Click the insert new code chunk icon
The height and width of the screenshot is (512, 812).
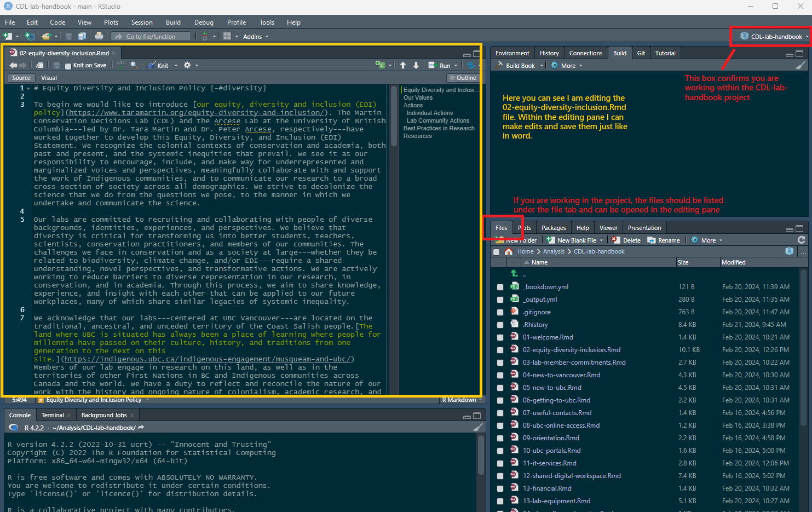click(x=380, y=65)
